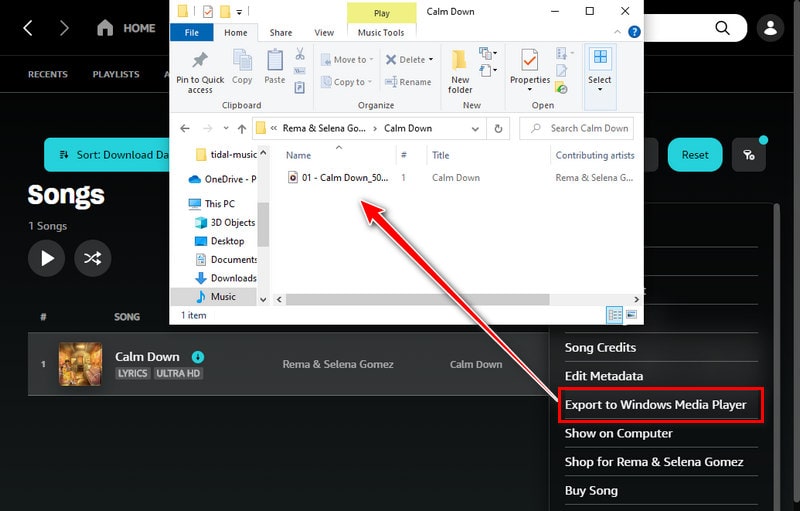Image resolution: width=800 pixels, height=511 pixels.
Task: Click the Paste icon in Clipboard group
Action: click(274, 67)
